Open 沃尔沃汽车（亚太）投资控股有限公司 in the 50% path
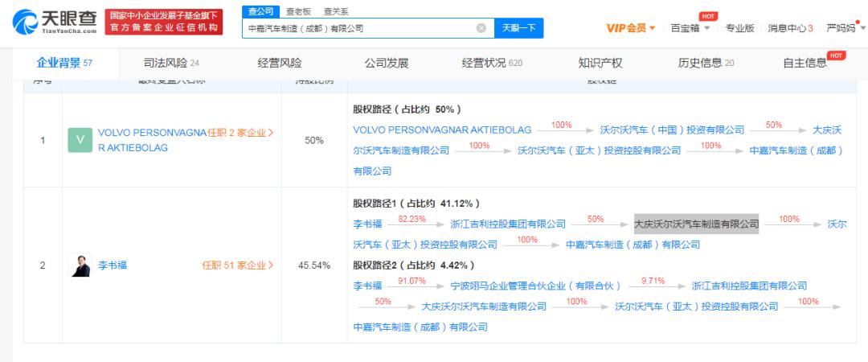868x362 pixels. (x=600, y=150)
